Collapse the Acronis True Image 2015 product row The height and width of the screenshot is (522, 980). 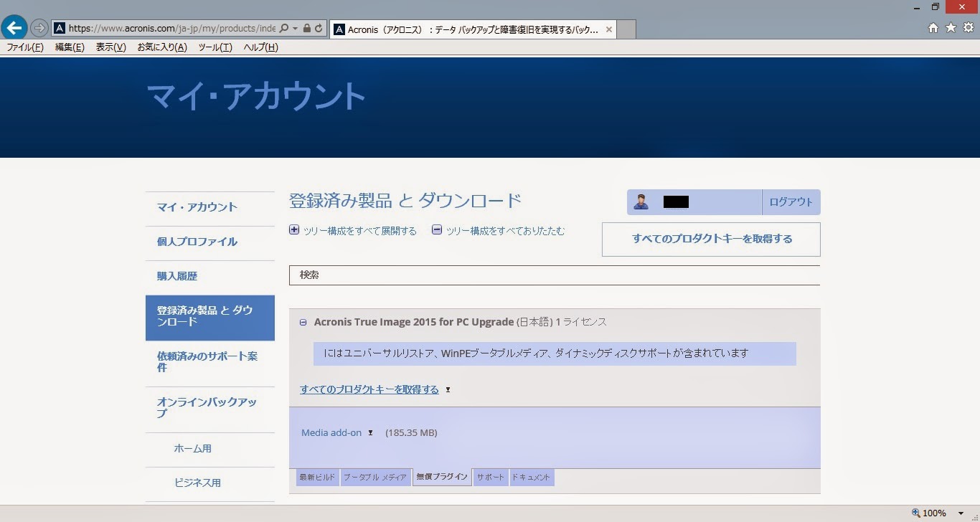click(x=303, y=323)
